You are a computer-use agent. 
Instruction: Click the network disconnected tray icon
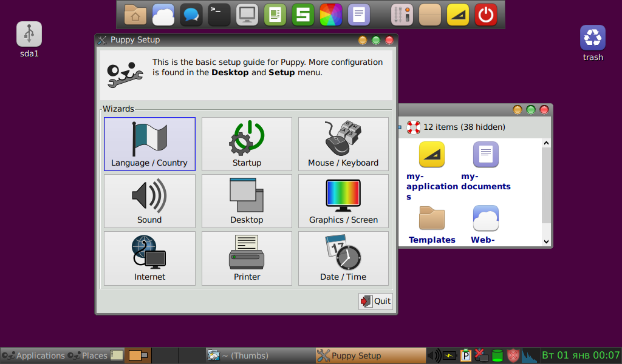point(481,356)
